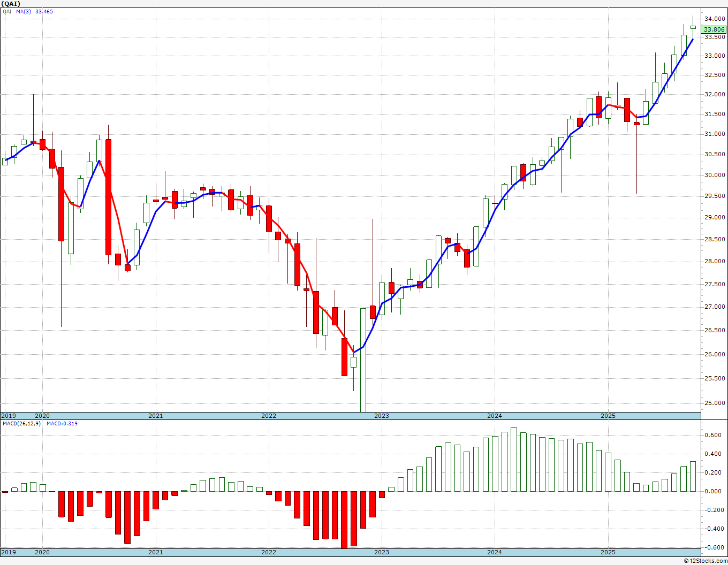Click the MACD(26,12,9) panel label

(21, 424)
